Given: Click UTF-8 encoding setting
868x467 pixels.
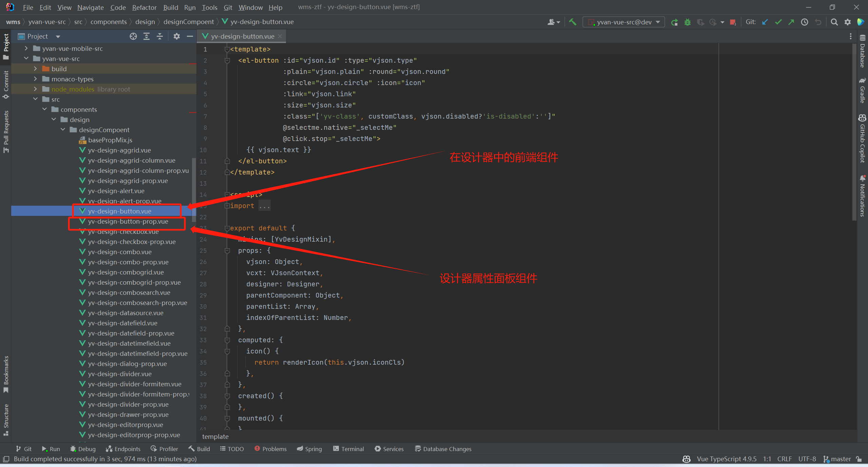Looking at the screenshot, I should click(x=807, y=459).
